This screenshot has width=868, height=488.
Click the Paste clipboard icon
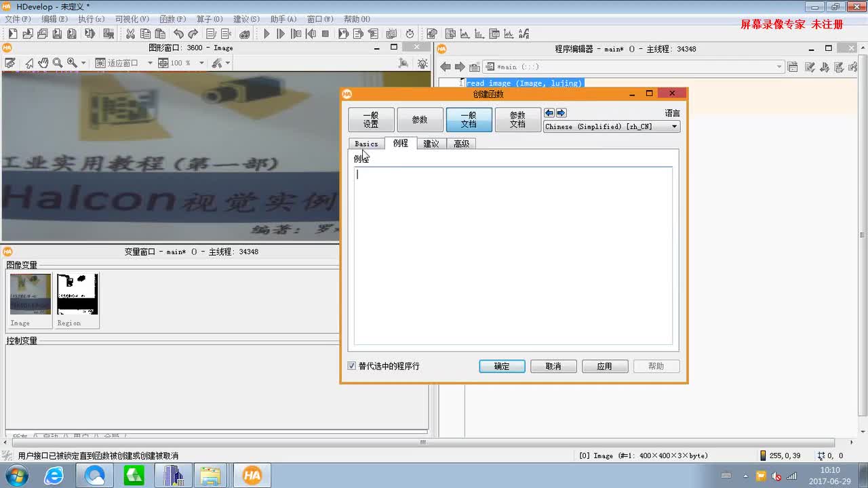point(160,33)
